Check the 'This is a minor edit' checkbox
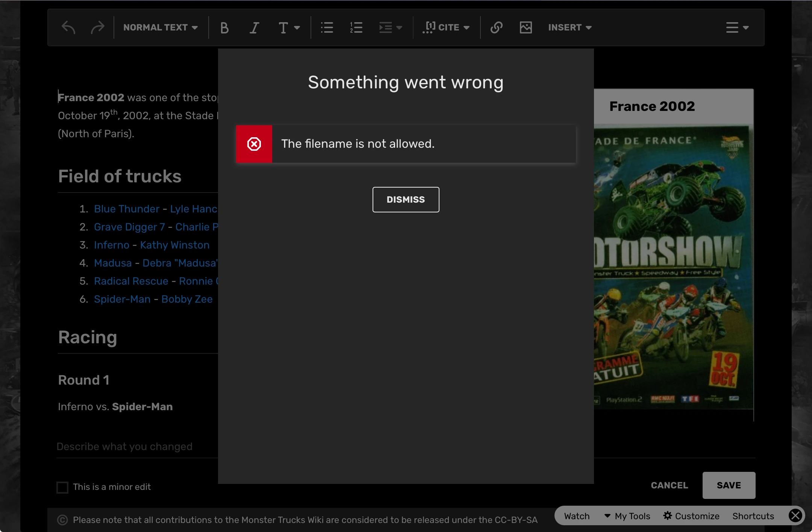Viewport: 812px width, 532px height. coord(62,487)
